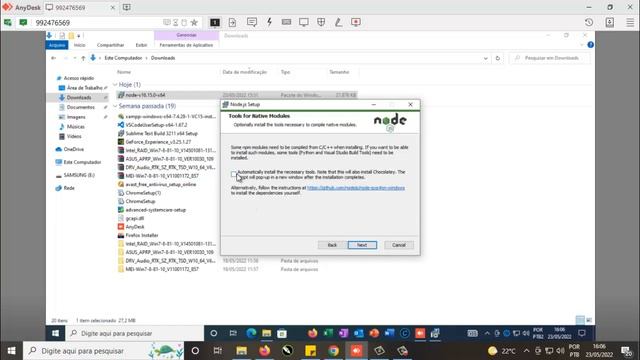Open the Compartilhar ribbon tab

point(110,45)
